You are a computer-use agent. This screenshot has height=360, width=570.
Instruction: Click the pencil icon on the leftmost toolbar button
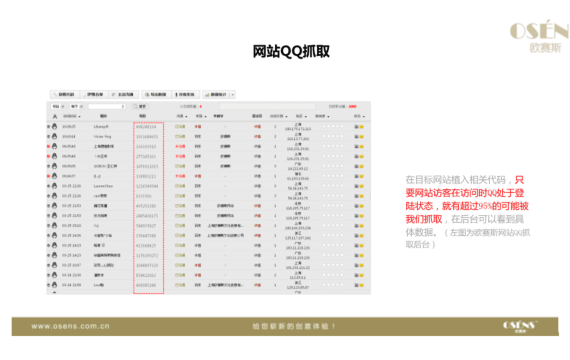tap(55, 95)
